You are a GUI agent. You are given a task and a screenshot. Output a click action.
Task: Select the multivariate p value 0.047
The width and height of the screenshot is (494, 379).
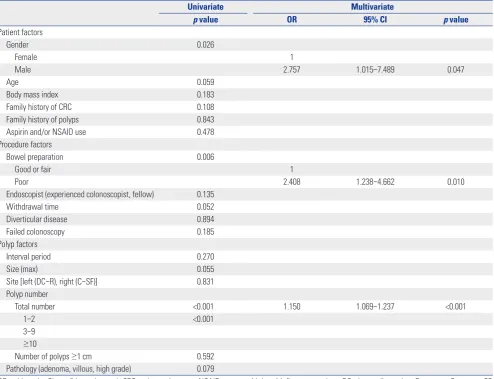pos(455,70)
